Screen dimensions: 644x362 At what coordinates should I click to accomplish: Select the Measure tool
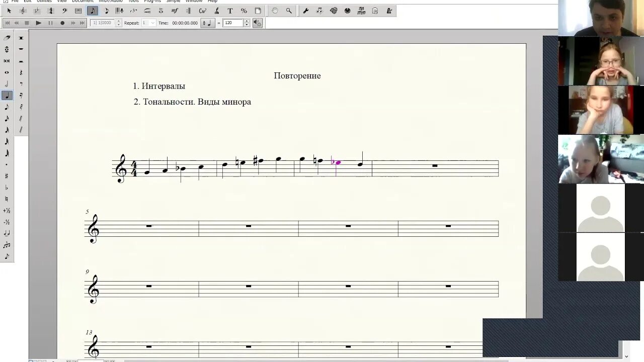78,11
